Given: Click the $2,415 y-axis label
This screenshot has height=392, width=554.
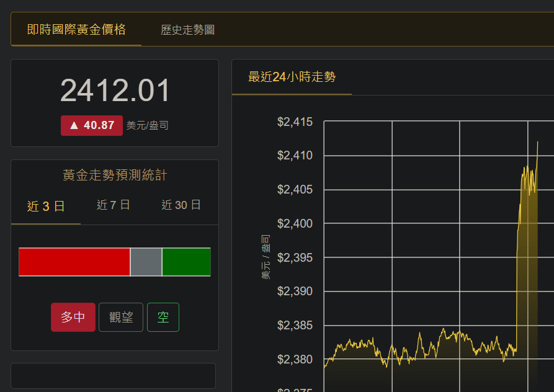Looking at the screenshot, I should 295,122.
